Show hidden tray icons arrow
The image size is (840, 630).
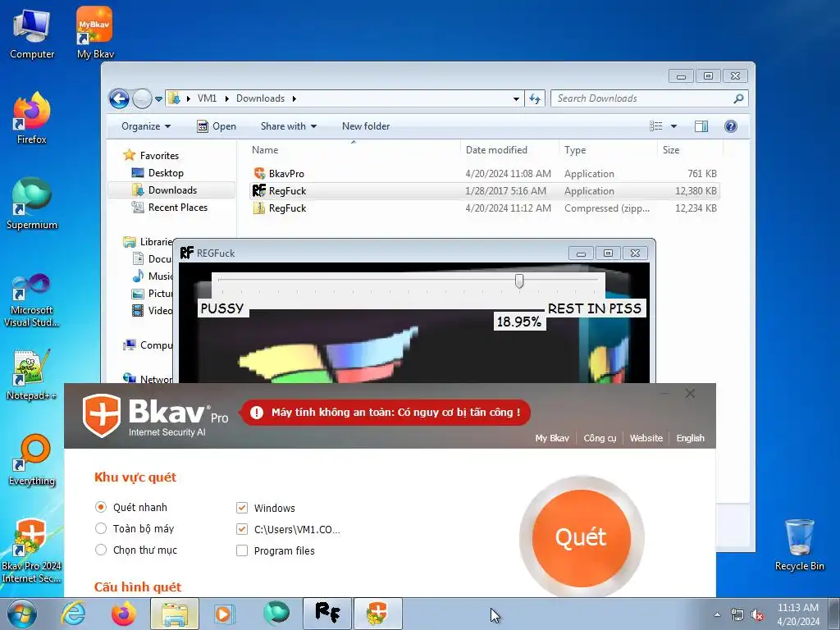[x=717, y=615]
